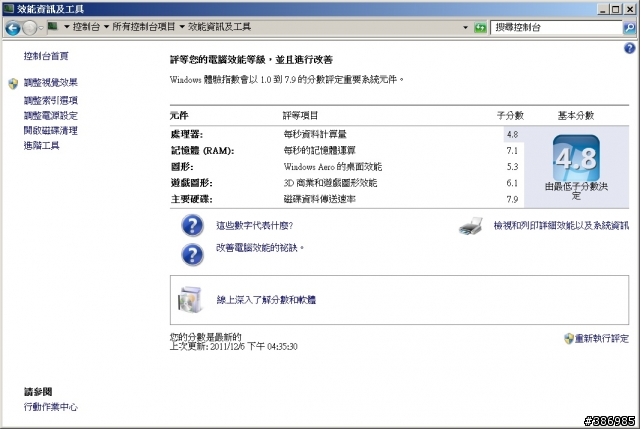Screen dimensions: 641x429
Task: Click the window title bar icon
Action: (8, 9)
